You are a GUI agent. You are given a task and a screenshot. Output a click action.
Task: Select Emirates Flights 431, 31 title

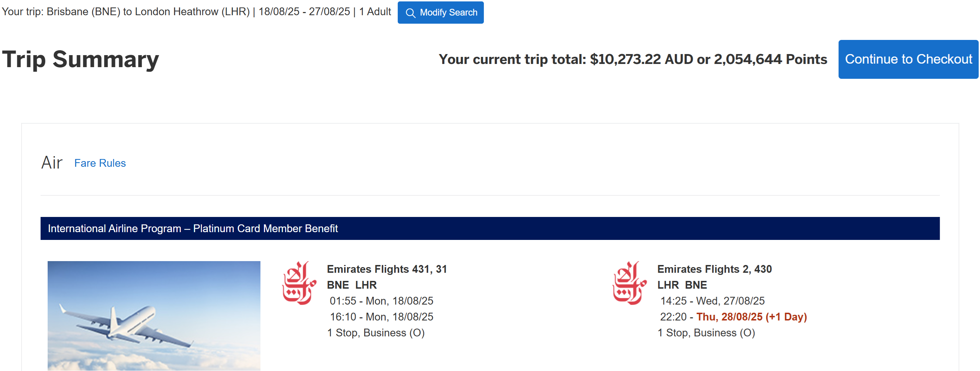pyautogui.click(x=387, y=269)
